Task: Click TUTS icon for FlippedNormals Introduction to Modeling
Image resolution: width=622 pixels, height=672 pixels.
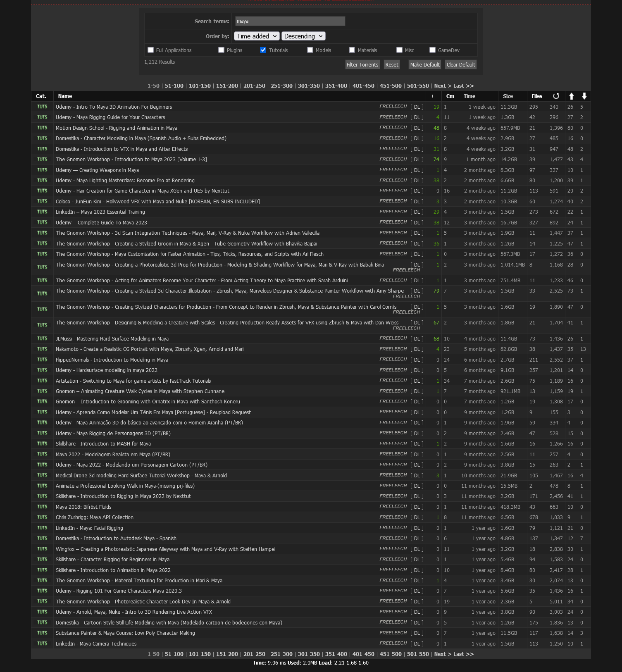Action: pos(42,360)
